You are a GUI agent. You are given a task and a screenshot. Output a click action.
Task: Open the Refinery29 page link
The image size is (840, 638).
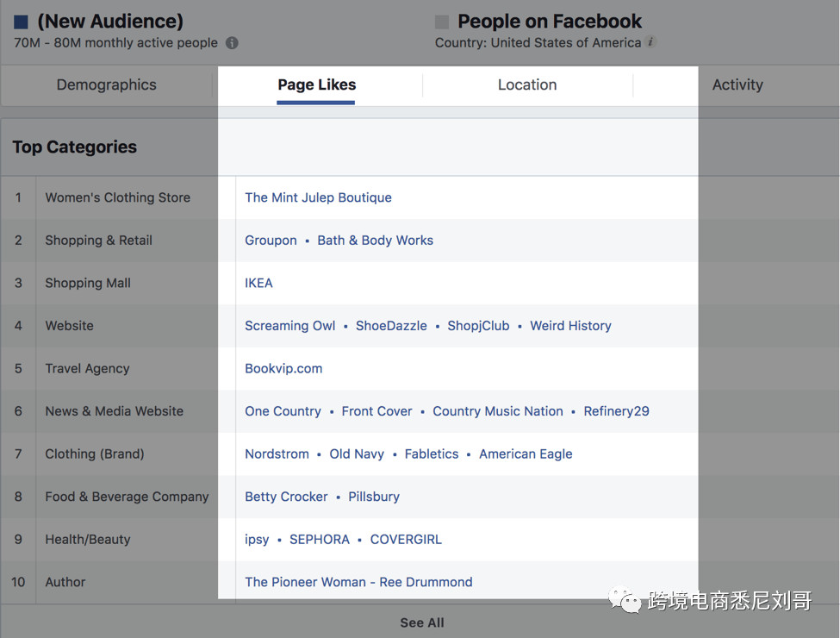click(616, 410)
